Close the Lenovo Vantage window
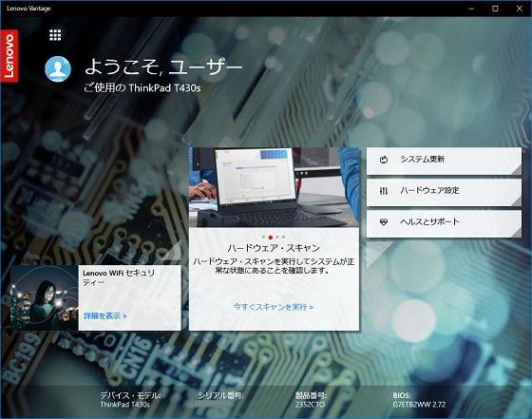The height and width of the screenshot is (419, 532). click(x=519, y=9)
